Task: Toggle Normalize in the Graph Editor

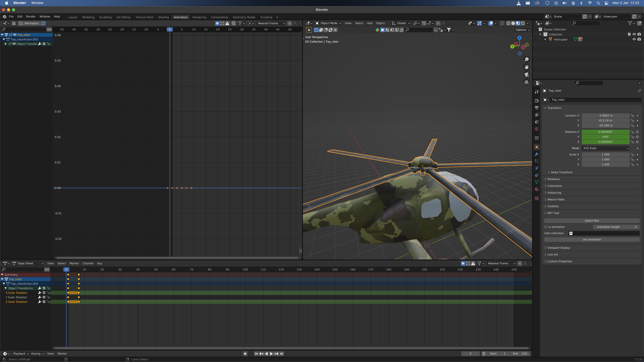Action: click(31, 23)
